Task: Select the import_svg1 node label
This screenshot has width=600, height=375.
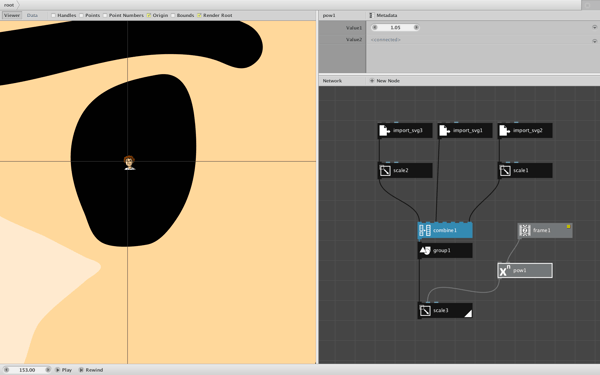Action: [x=468, y=130]
